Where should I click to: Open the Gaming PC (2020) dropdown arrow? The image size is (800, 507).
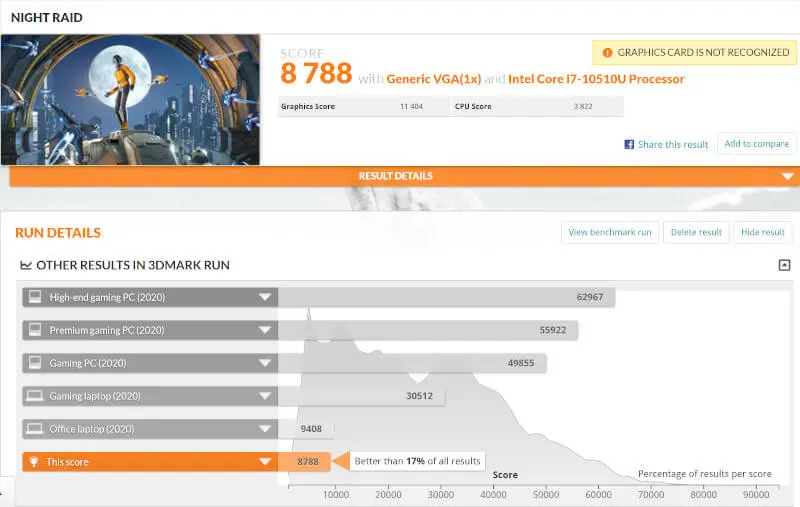click(x=265, y=363)
